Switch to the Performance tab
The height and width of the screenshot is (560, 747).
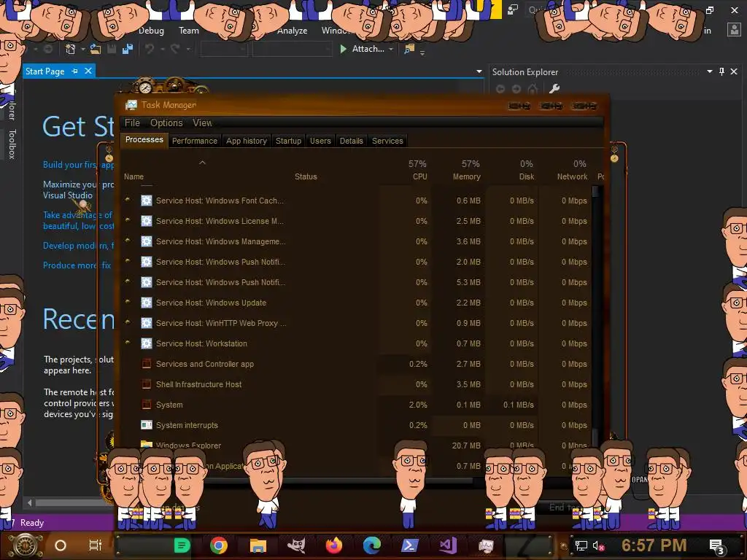tap(194, 141)
